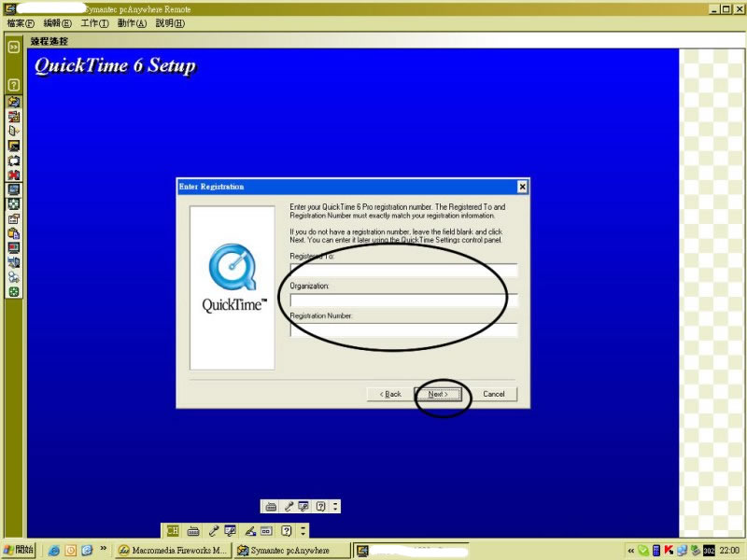Click the third quick launch icon with the blue swirl

pyautogui.click(x=87, y=551)
